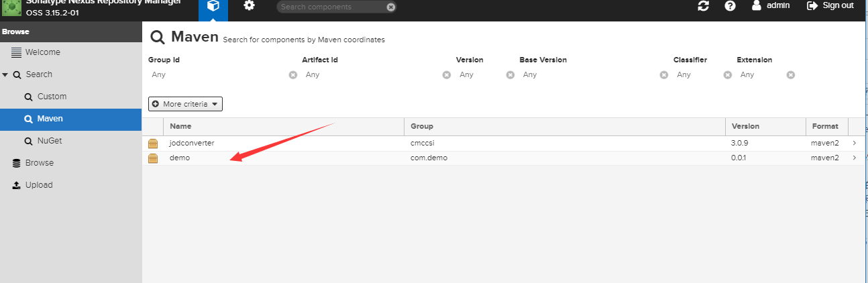Click the Welcome list icon
868x283 pixels.
17,52
